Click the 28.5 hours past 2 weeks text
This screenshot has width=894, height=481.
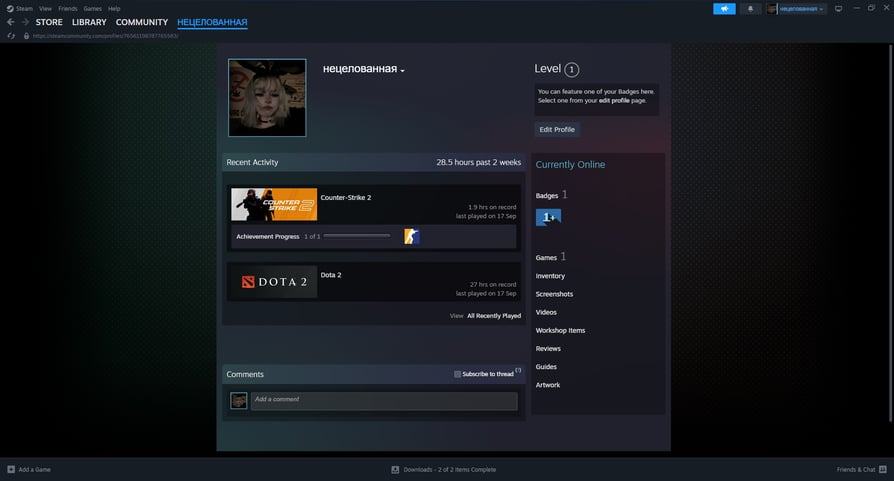click(x=478, y=162)
